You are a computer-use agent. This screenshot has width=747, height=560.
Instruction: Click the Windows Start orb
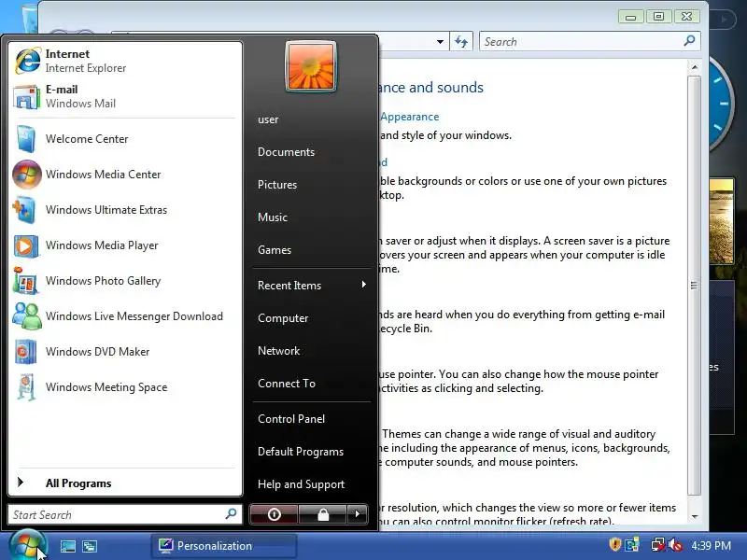[27, 546]
